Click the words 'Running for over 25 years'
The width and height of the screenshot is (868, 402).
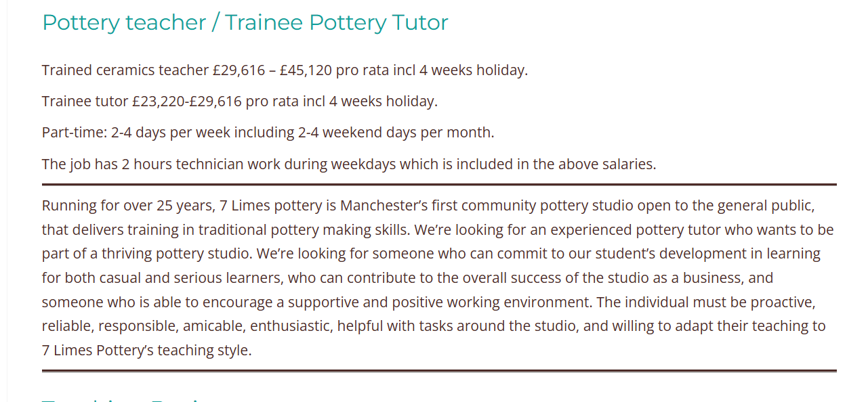tap(127, 205)
